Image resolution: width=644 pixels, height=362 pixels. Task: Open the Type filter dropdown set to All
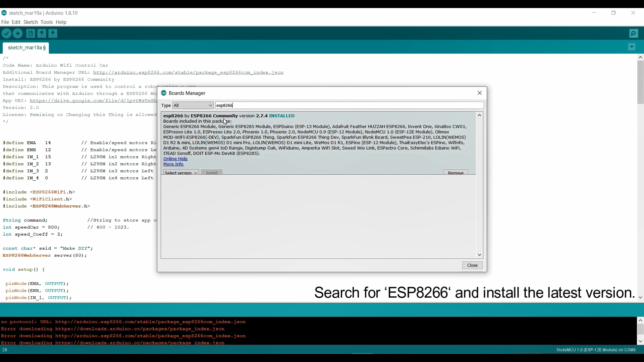coord(193,105)
